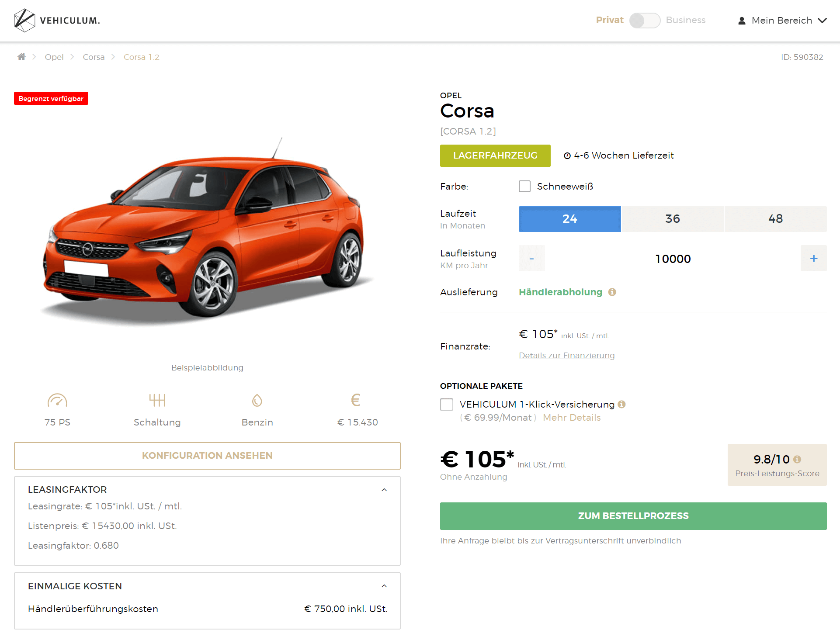Open info icon next to Händlerabholung

pyautogui.click(x=612, y=292)
